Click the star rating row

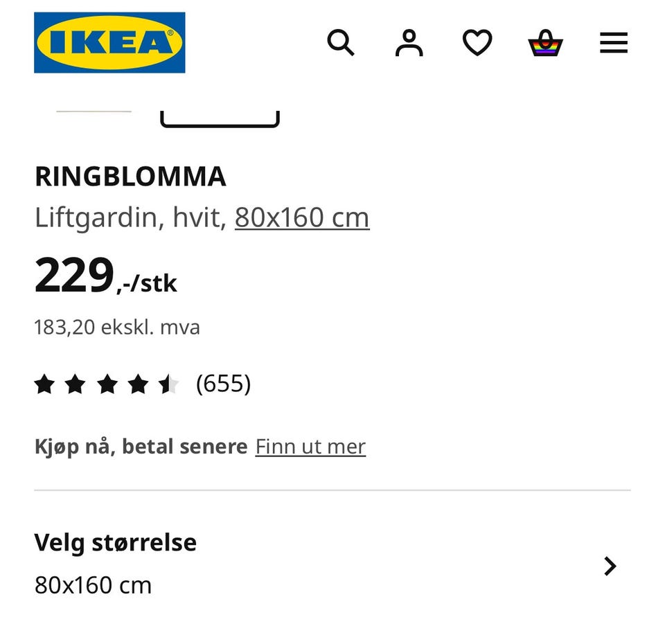[x=106, y=384]
